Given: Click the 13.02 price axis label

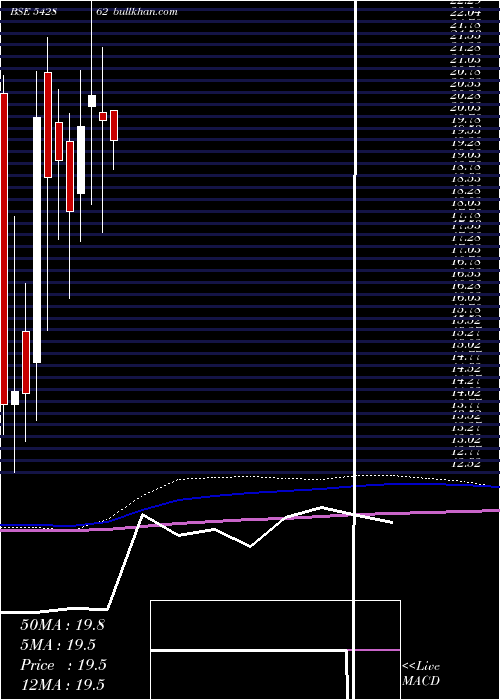Looking at the screenshot, I should [x=466, y=440].
